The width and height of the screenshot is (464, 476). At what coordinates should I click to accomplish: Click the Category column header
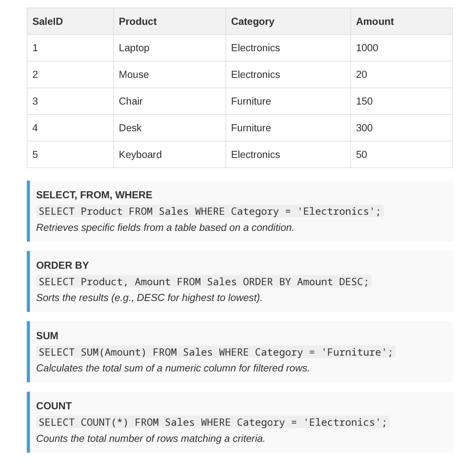tap(288, 21)
